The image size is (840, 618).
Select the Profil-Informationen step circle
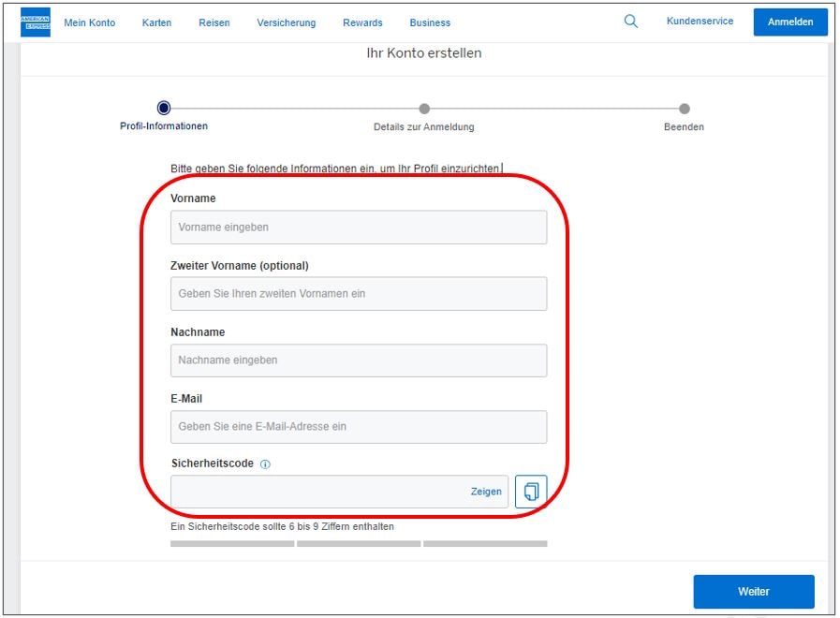pyautogui.click(x=164, y=109)
